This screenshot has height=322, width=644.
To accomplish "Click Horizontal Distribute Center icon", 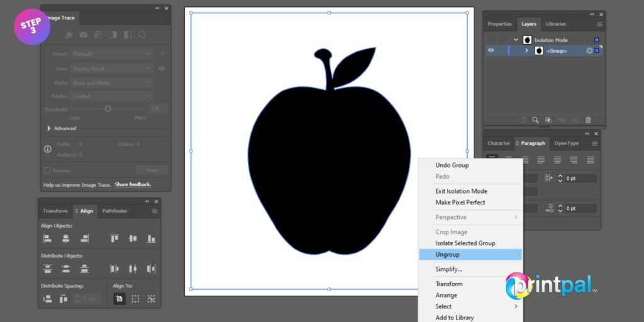I will (x=133, y=269).
